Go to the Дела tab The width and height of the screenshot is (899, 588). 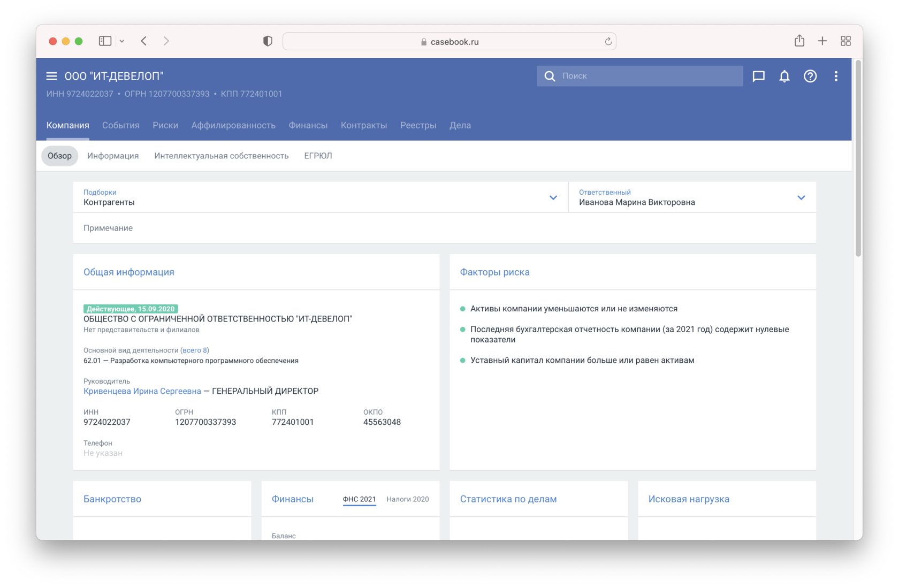coord(460,125)
